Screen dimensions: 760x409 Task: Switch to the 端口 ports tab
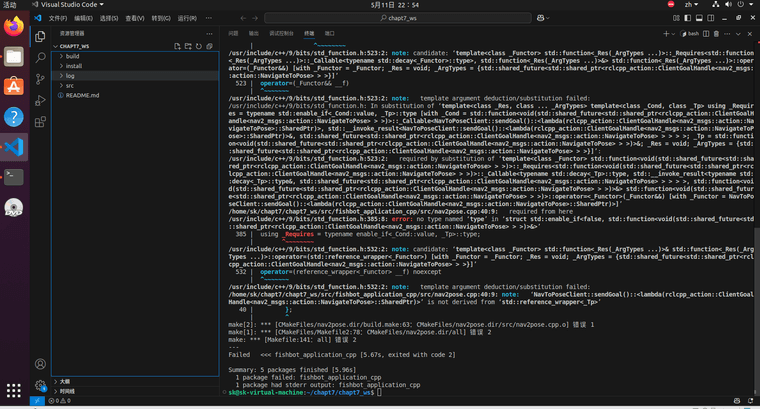[x=330, y=33]
